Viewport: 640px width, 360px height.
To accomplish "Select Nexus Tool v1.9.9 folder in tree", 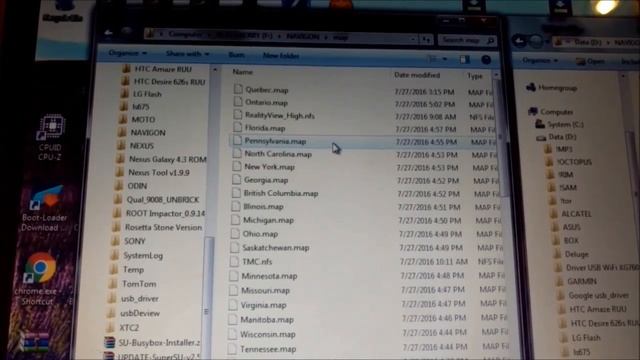I will [x=159, y=172].
